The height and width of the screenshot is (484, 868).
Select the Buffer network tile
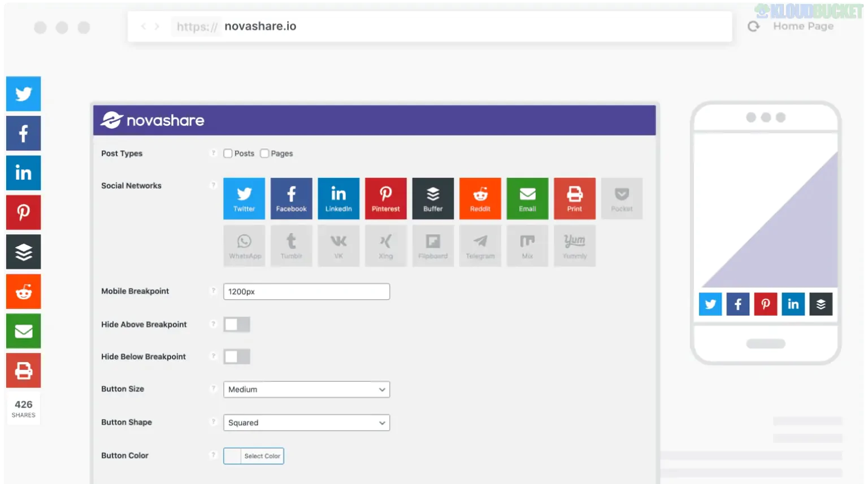click(x=432, y=198)
